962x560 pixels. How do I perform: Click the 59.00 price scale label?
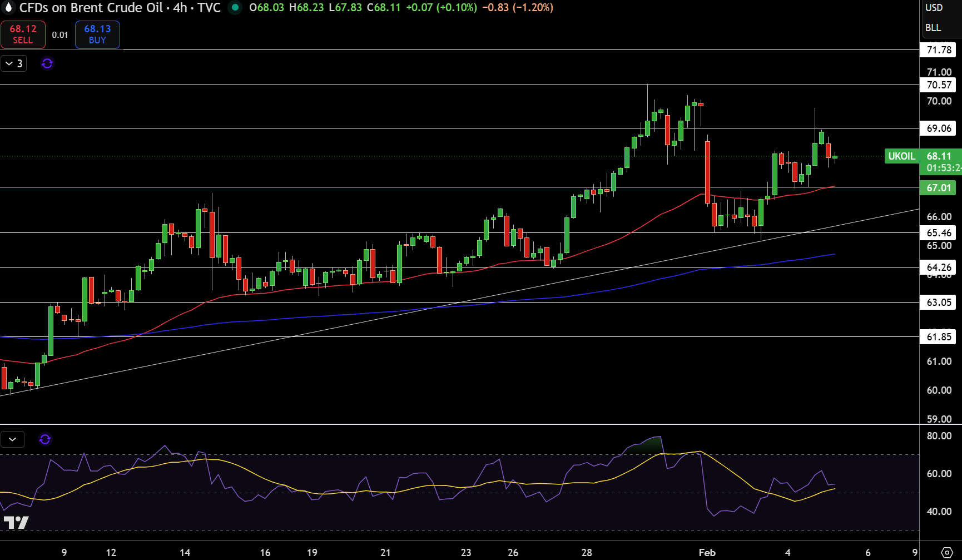pyautogui.click(x=939, y=419)
